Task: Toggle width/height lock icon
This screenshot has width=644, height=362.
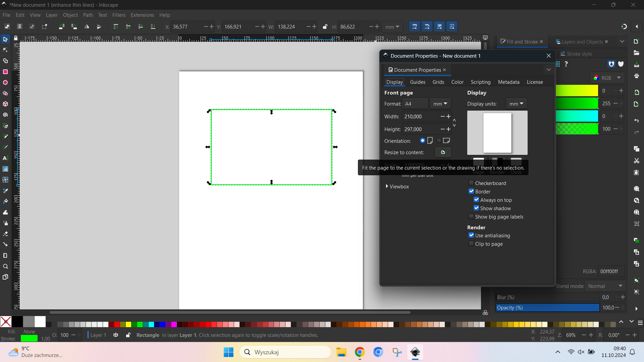Action: 325,26
